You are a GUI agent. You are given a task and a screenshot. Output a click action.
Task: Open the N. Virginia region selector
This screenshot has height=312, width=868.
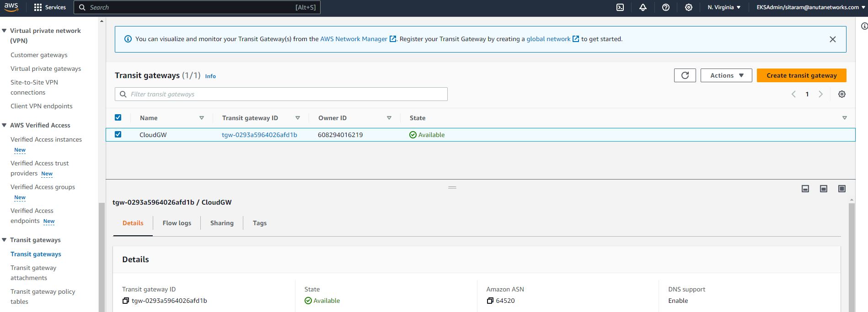click(x=724, y=7)
